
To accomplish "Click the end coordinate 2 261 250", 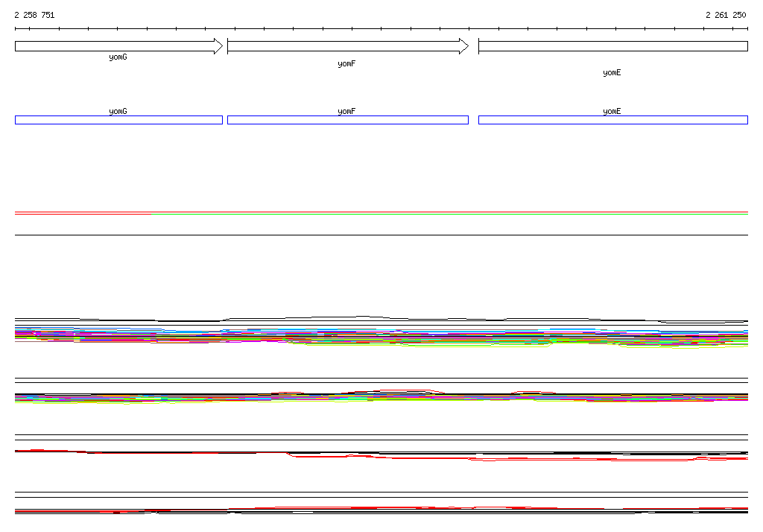I will pos(726,15).
